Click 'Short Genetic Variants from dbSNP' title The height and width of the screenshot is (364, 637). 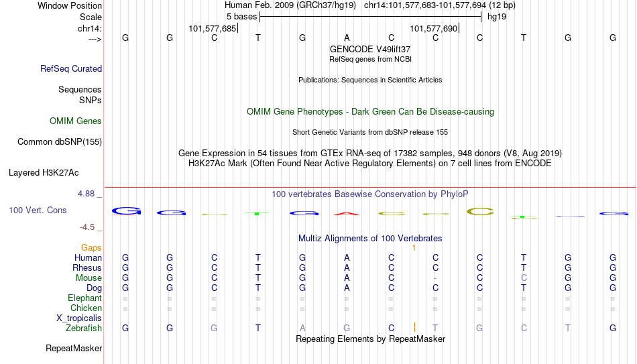pyautogui.click(x=370, y=133)
